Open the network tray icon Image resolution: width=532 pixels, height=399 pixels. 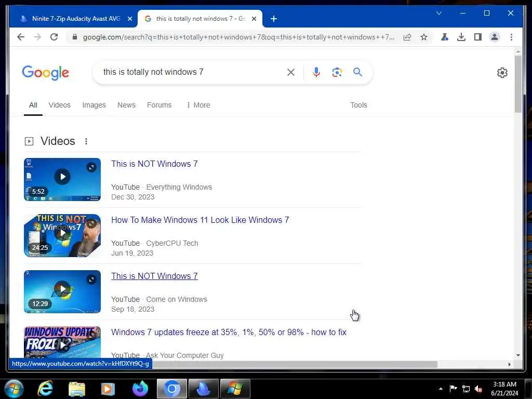click(x=466, y=389)
